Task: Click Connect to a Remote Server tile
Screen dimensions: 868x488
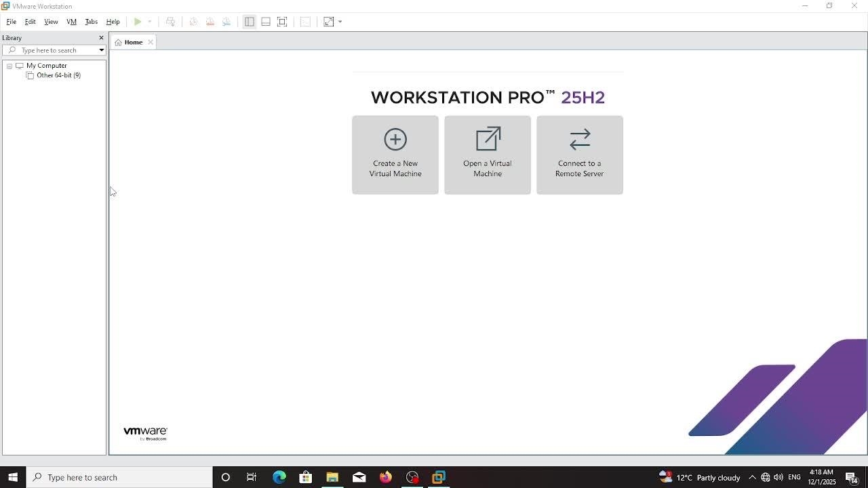Action: coord(580,155)
